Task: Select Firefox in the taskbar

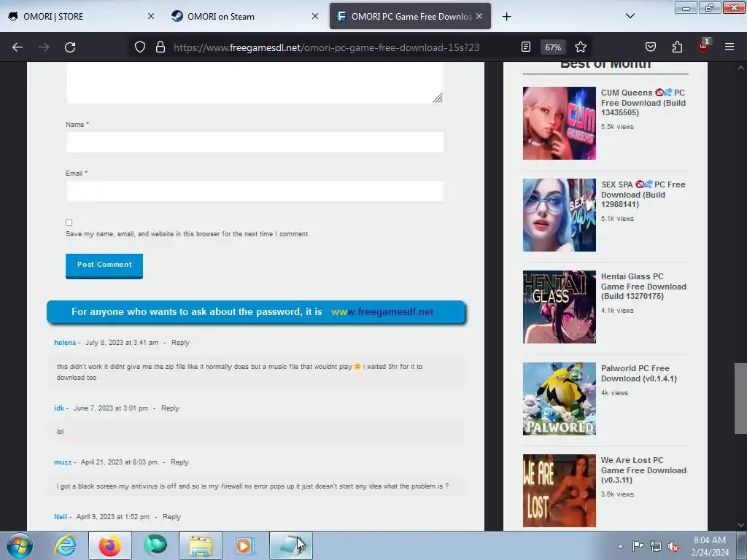Action: (109, 545)
